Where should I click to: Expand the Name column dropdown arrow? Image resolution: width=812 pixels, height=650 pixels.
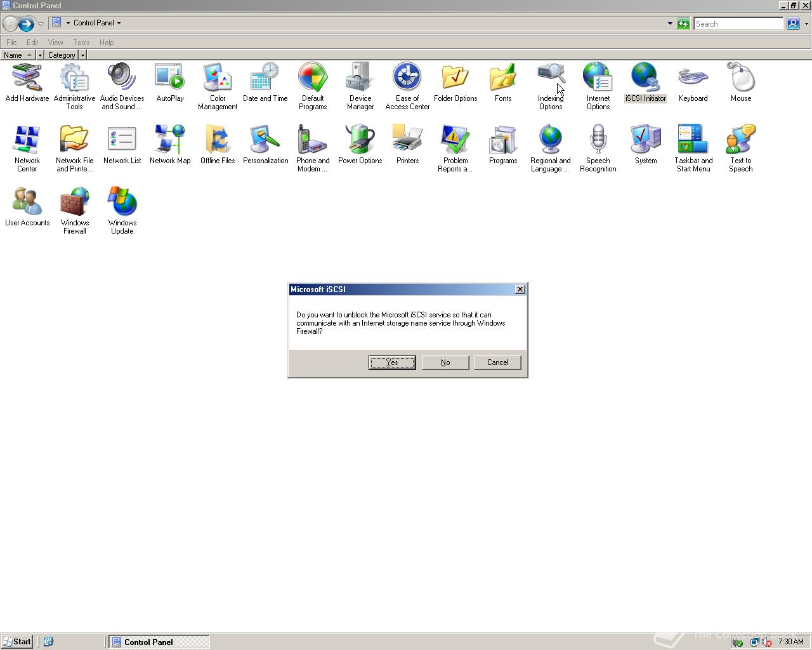tap(40, 55)
